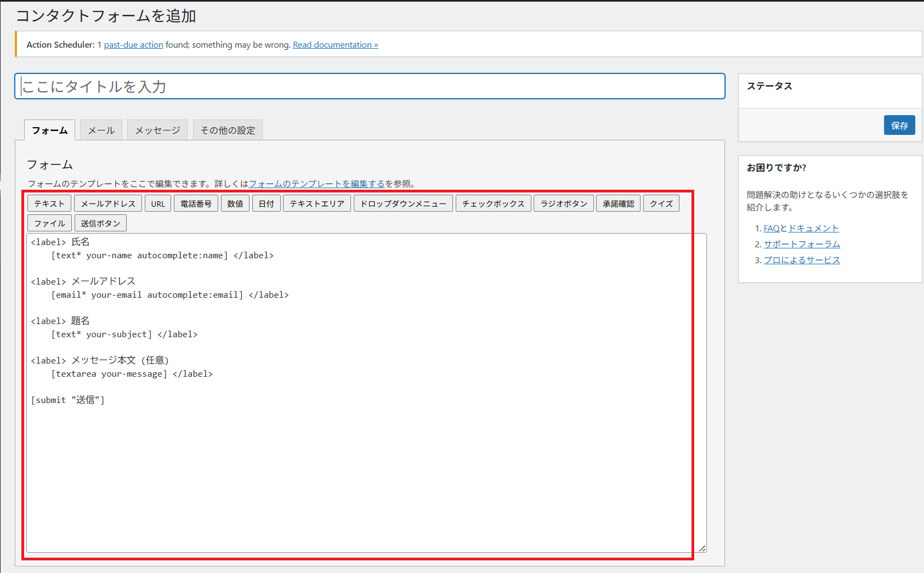Click the title input field
The width and height of the screenshot is (924, 573).
coord(370,87)
